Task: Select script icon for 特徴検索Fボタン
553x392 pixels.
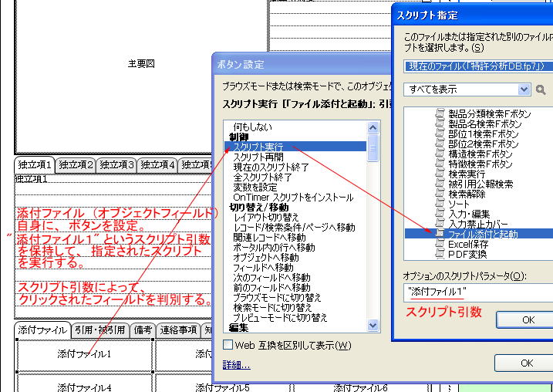Action: pyautogui.click(x=440, y=164)
